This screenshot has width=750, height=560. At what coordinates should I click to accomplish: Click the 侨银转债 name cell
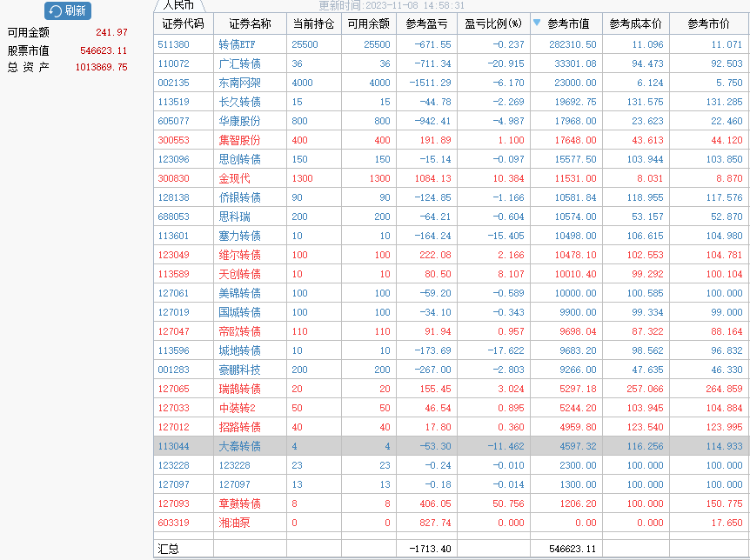pyautogui.click(x=239, y=197)
